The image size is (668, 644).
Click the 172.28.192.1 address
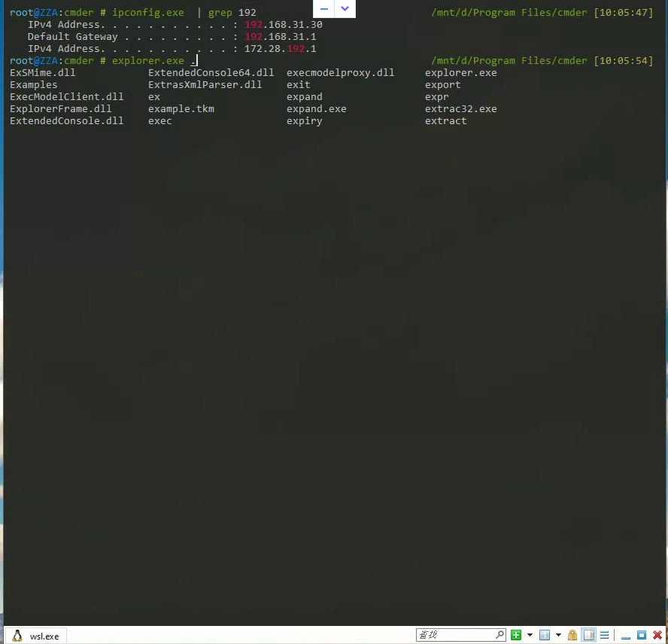(x=281, y=49)
